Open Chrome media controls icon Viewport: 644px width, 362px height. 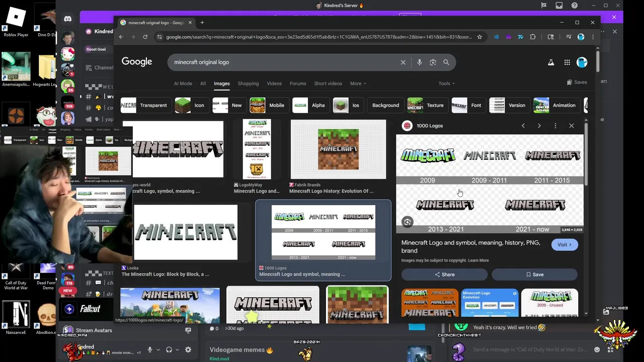[x=569, y=37]
